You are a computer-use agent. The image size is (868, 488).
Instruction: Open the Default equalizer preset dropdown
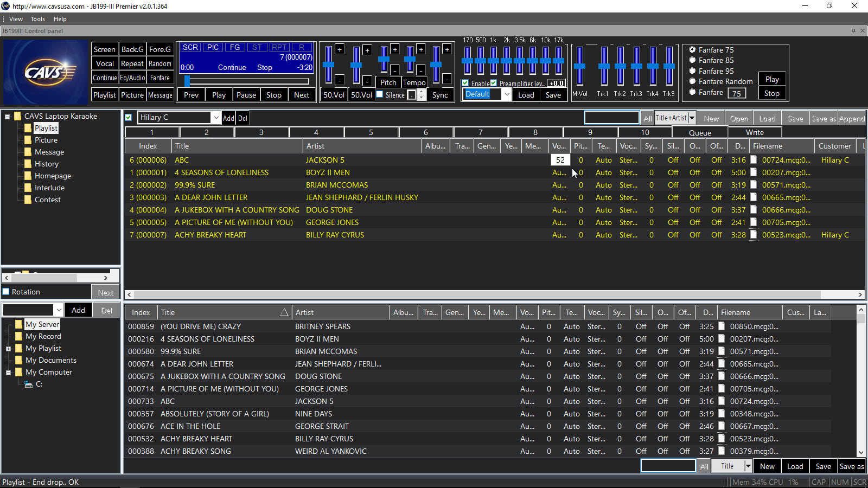coord(507,94)
